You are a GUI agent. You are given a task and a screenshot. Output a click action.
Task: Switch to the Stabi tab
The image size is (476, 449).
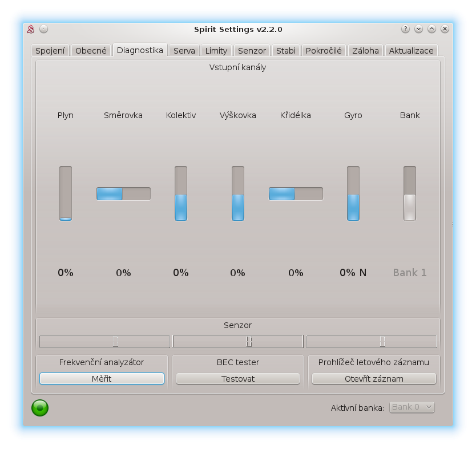(285, 50)
